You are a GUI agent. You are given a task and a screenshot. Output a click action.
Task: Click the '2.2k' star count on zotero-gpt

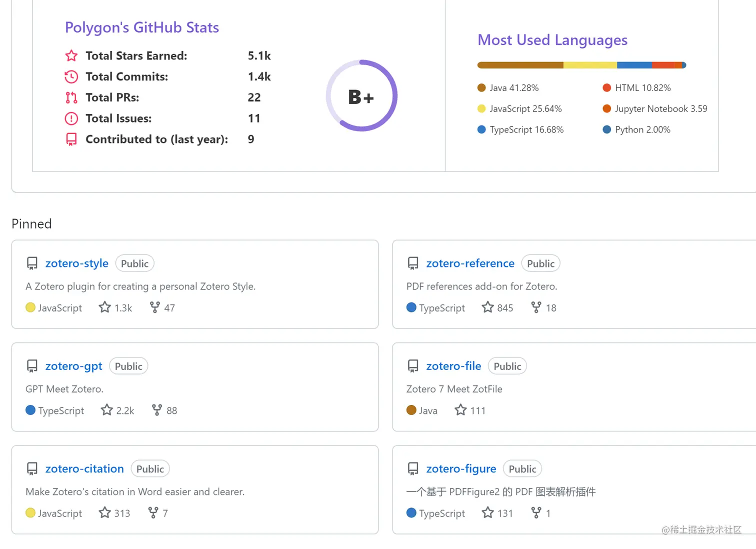(x=125, y=410)
